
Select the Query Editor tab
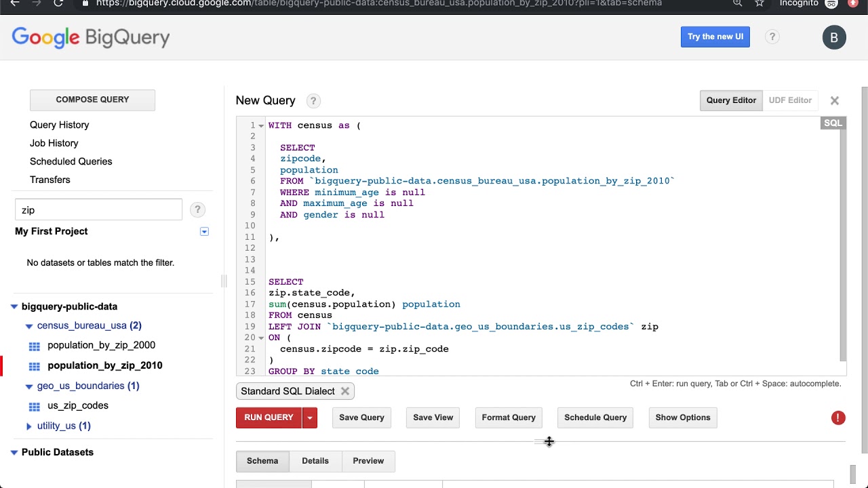click(x=731, y=100)
